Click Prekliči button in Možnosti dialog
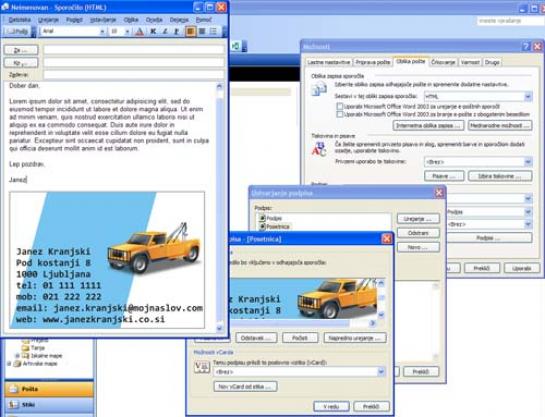The image size is (545, 417). [x=482, y=268]
